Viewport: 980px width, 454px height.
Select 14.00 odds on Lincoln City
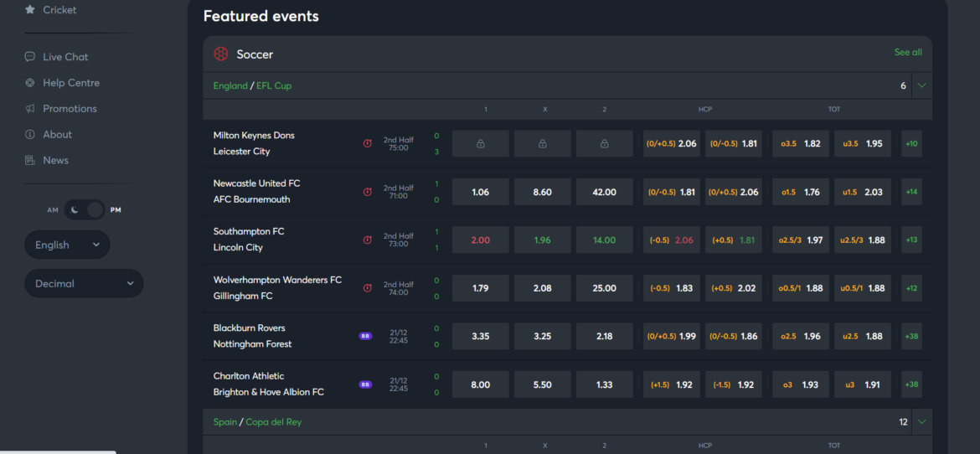pyautogui.click(x=605, y=240)
